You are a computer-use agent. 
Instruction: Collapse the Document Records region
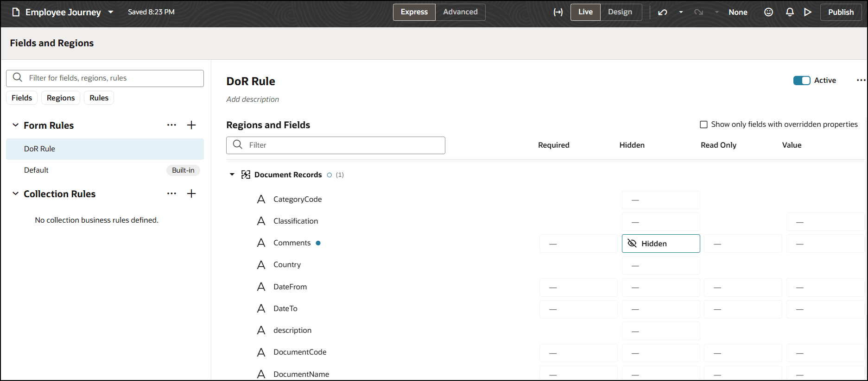click(232, 175)
